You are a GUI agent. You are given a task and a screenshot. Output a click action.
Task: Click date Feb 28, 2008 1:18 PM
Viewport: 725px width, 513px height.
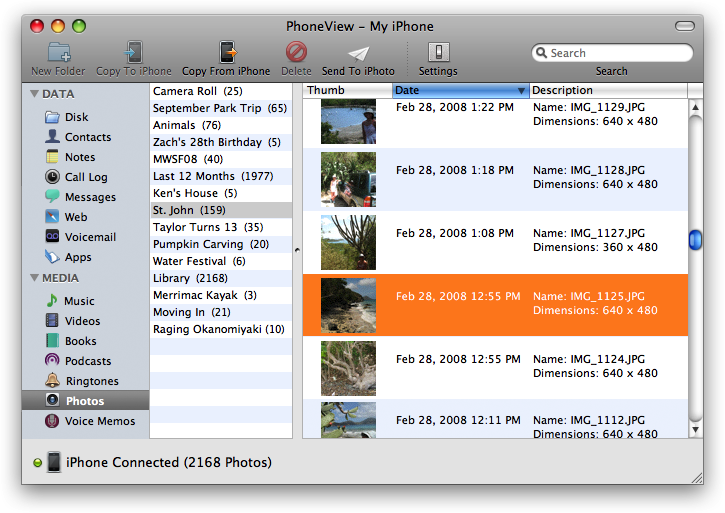455,170
